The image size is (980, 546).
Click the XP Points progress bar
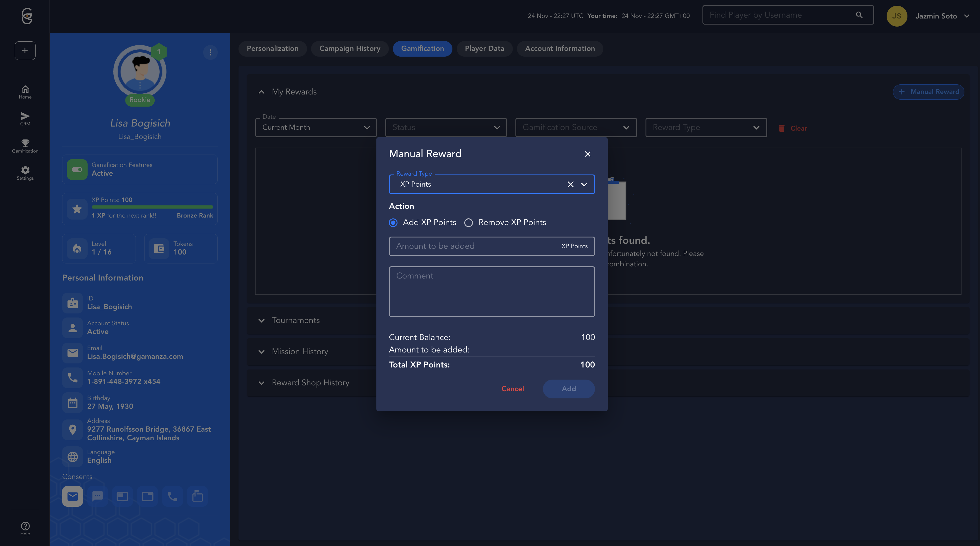(152, 207)
